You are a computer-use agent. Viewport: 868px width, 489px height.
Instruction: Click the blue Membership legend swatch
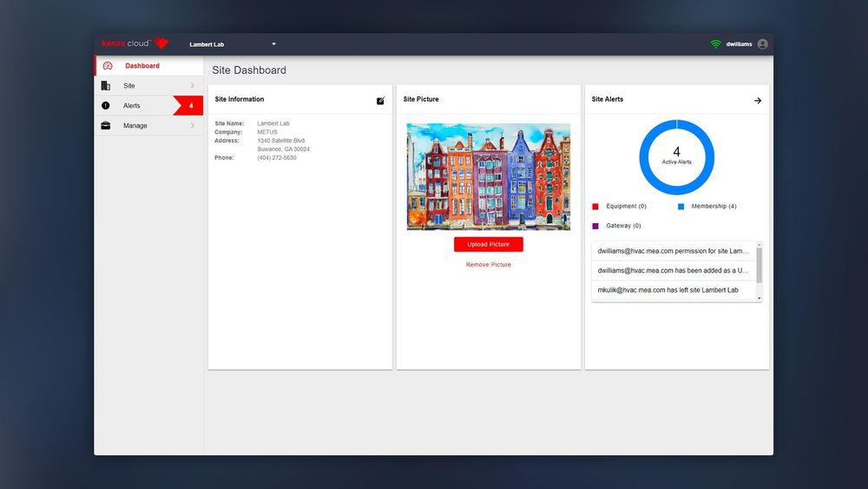coord(681,207)
